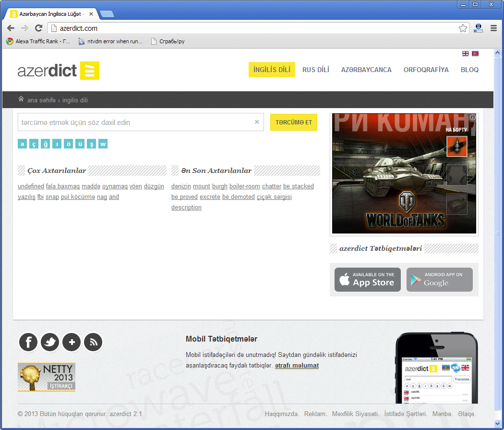
Task: Open the 'ətraflı məlumat' link
Action: (x=297, y=366)
